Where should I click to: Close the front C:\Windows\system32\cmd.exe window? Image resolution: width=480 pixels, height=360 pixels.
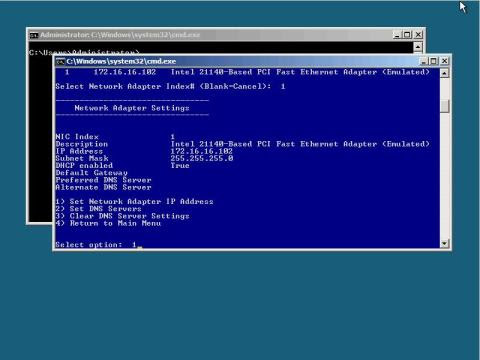(444, 61)
